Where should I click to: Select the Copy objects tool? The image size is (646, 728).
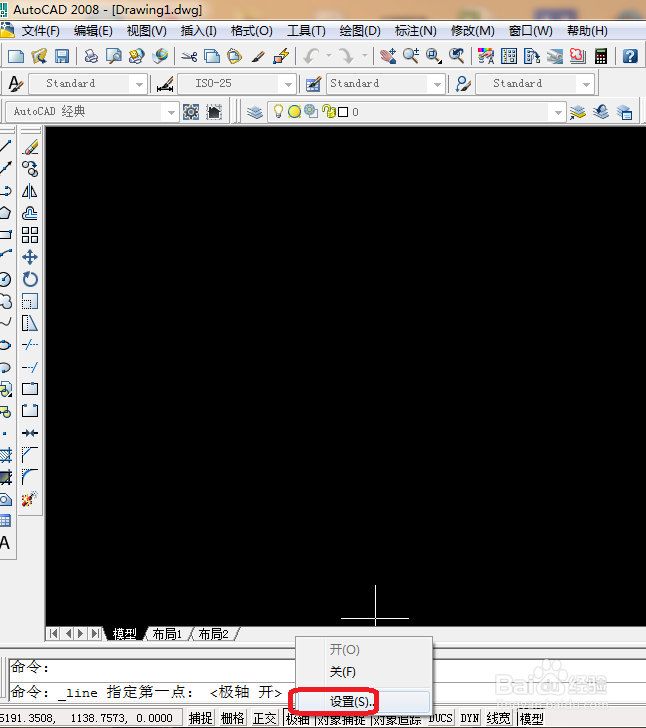[30, 169]
